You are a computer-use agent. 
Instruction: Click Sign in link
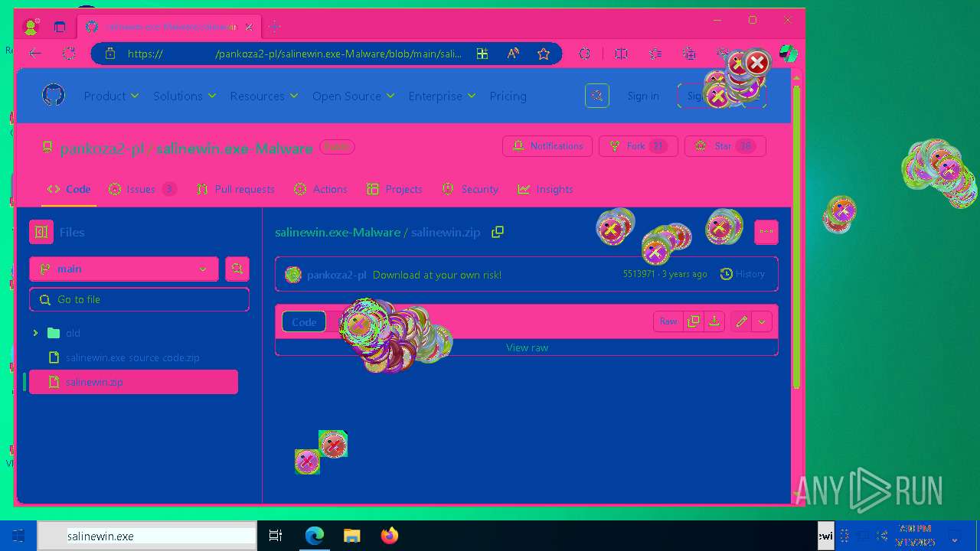[643, 96]
